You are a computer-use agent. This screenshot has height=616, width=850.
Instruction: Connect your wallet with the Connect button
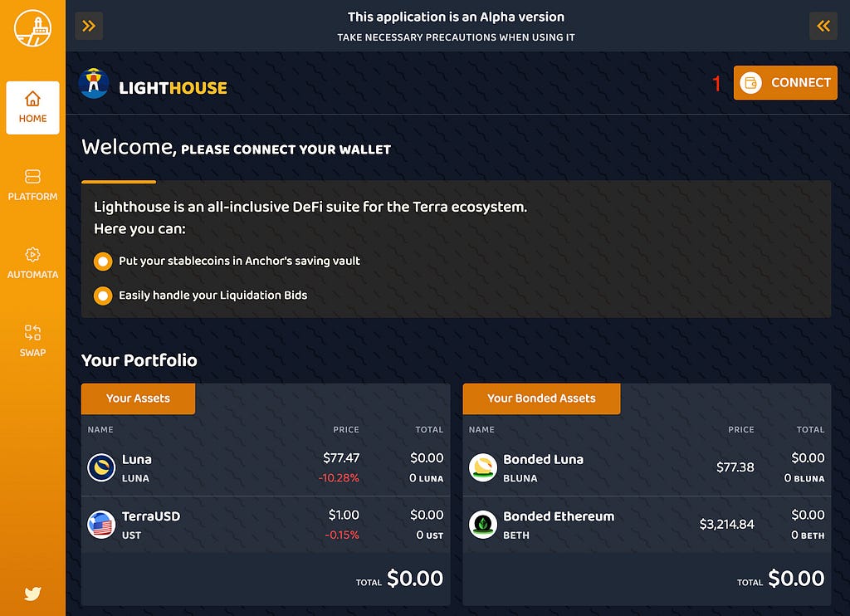pyautogui.click(x=785, y=82)
